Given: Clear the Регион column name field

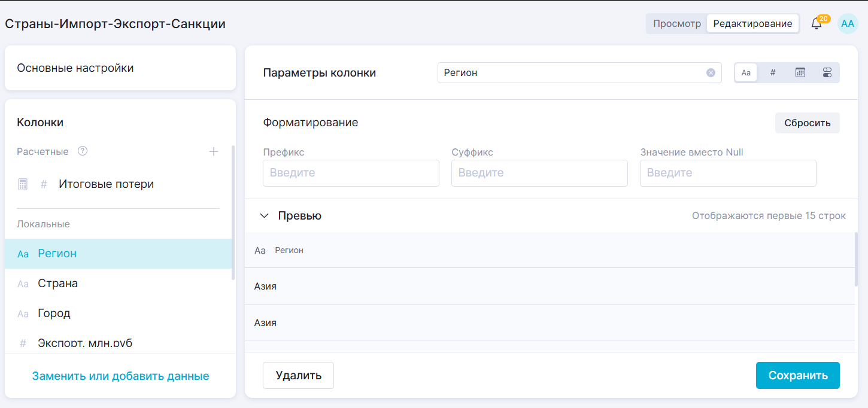Looking at the screenshot, I should pyautogui.click(x=711, y=73).
